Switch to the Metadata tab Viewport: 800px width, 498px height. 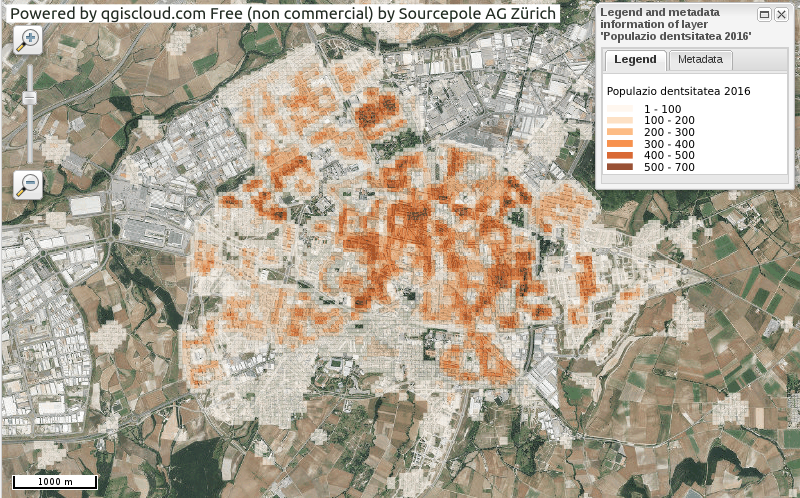pyautogui.click(x=700, y=60)
